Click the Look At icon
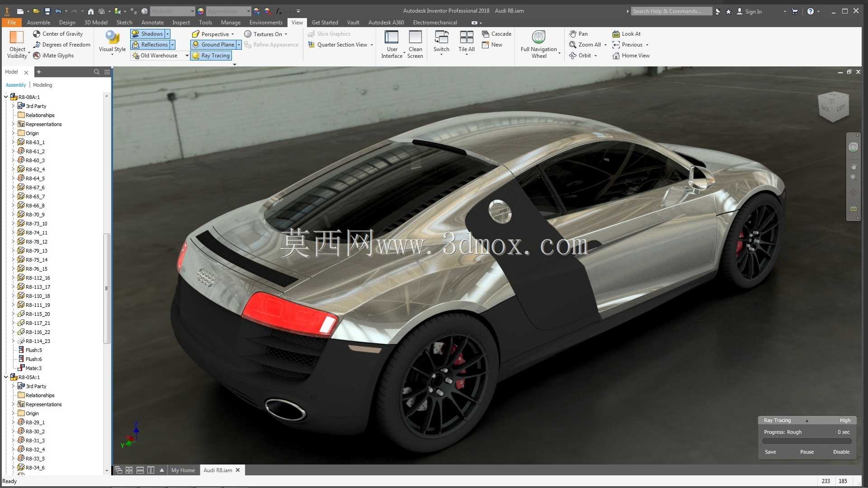Viewport: 868px width, 488px height. point(616,34)
